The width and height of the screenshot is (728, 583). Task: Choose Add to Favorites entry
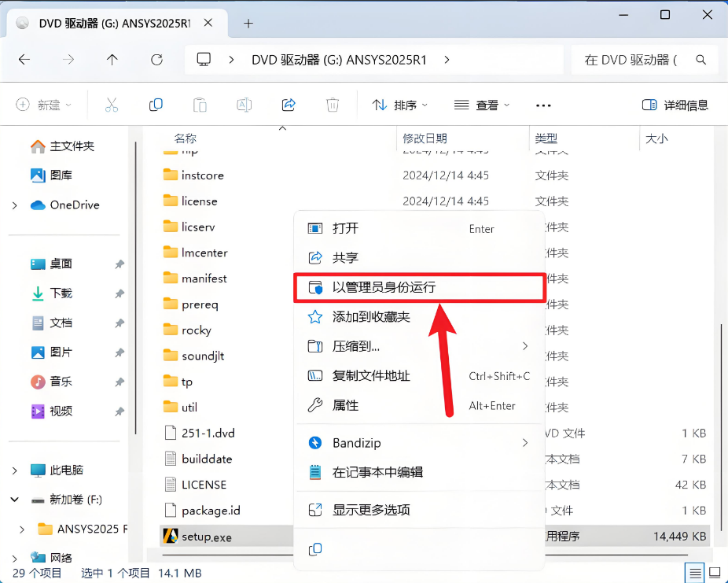pos(419,317)
